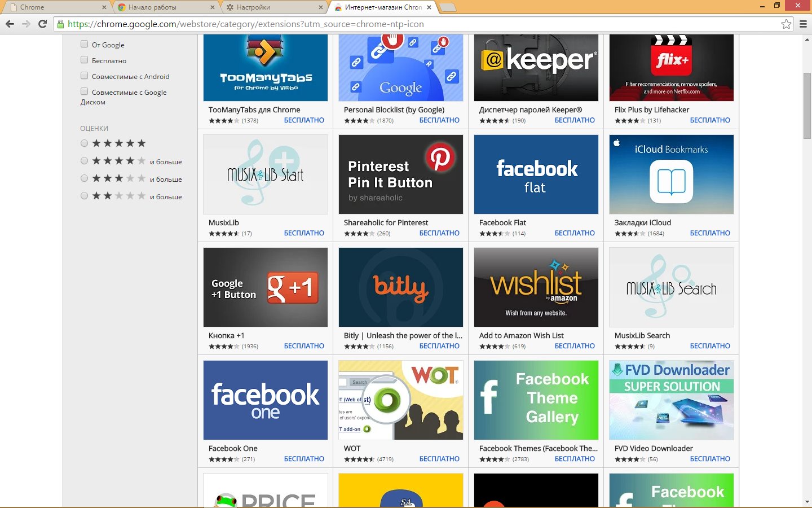Viewport: 812px width, 508px height.
Task: Open the Диспетчер паролей Keeper title
Action: pyautogui.click(x=531, y=110)
